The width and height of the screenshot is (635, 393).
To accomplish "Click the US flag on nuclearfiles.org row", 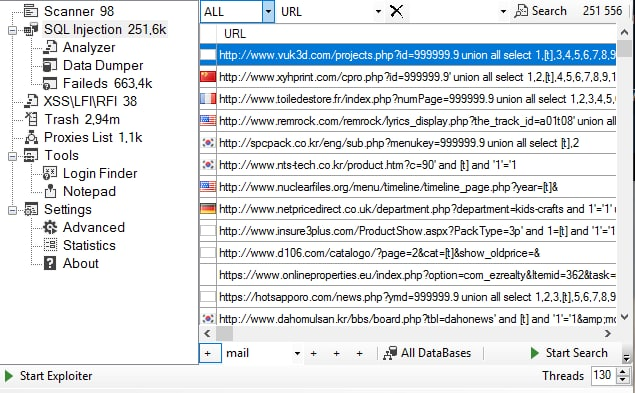I will (x=208, y=186).
